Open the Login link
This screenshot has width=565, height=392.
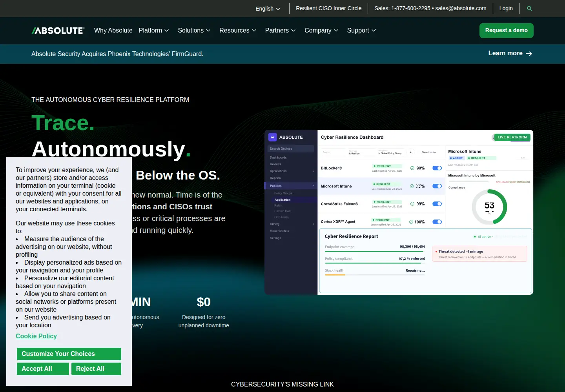point(506,8)
